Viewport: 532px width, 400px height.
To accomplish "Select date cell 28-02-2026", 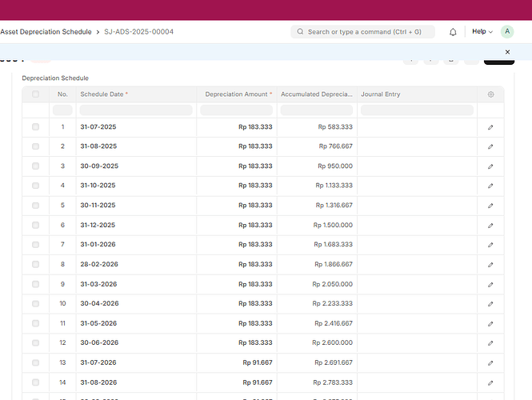I will (x=99, y=264).
